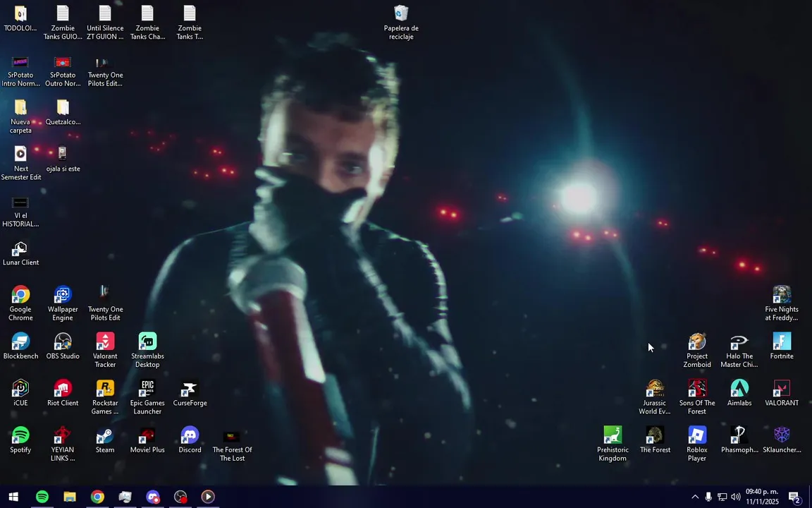
Task: Switch to Spotify in the taskbar
Action: pos(42,497)
